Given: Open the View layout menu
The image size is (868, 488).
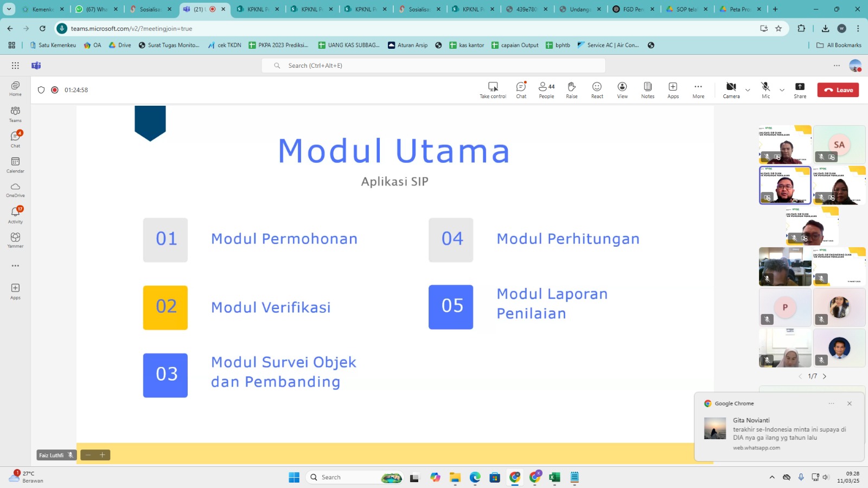Looking at the screenshot, I should 622,89.
